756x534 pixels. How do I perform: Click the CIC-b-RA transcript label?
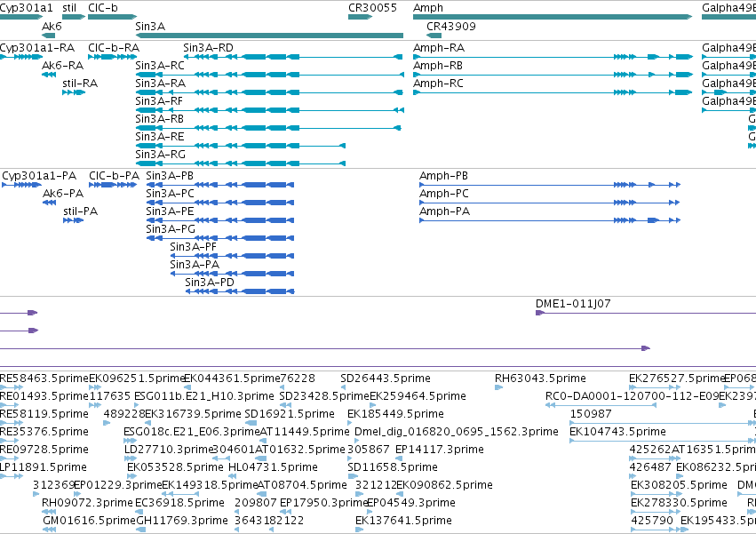coord(114,48)
